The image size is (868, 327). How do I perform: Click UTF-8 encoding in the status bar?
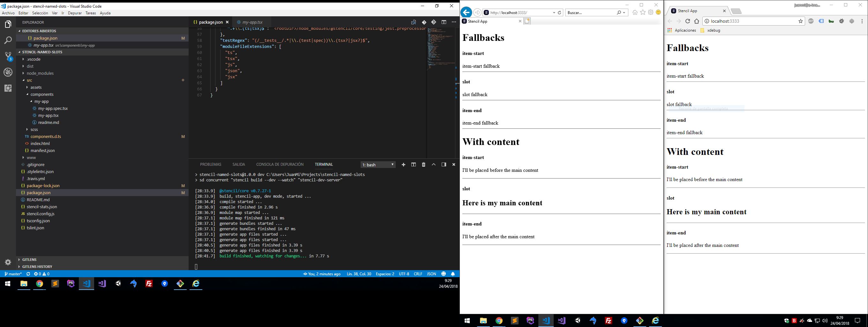click(x=404, y=274)
